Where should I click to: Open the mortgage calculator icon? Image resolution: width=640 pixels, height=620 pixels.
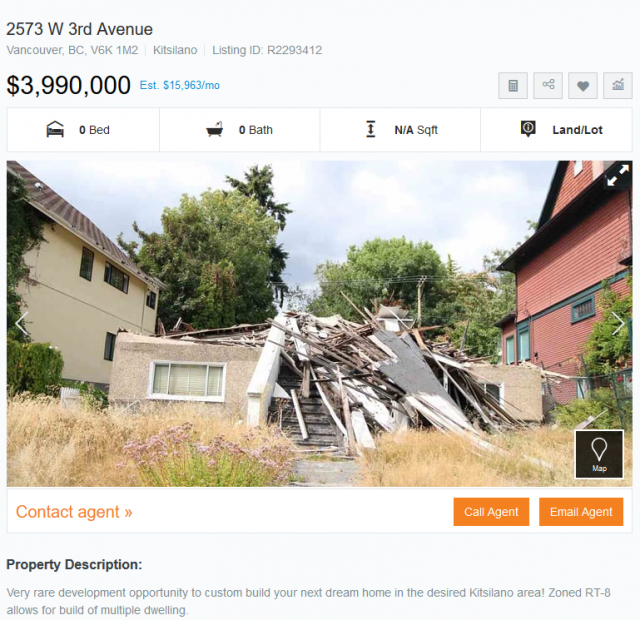[513, 85]
